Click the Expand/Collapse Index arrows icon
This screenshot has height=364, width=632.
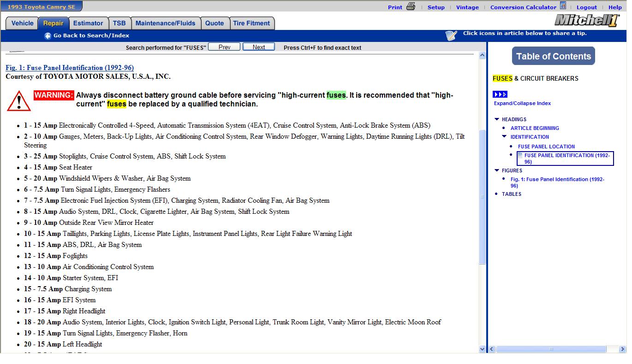(x=500, y=94)
